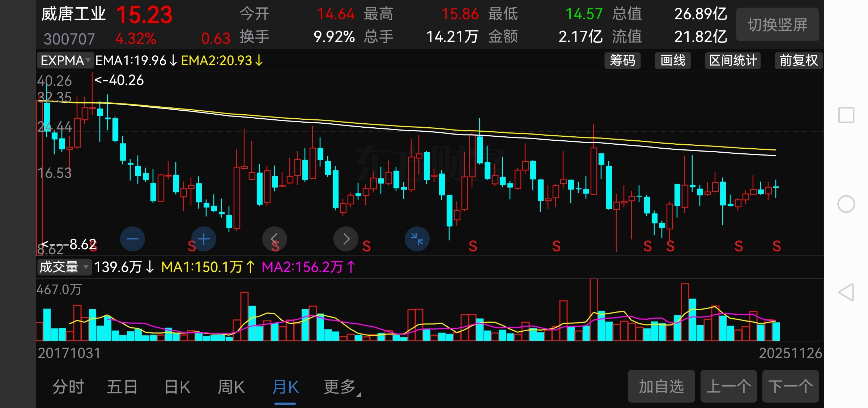Go to next stock with 下一个
The image size is (868, 408).
tap(790, 386)
